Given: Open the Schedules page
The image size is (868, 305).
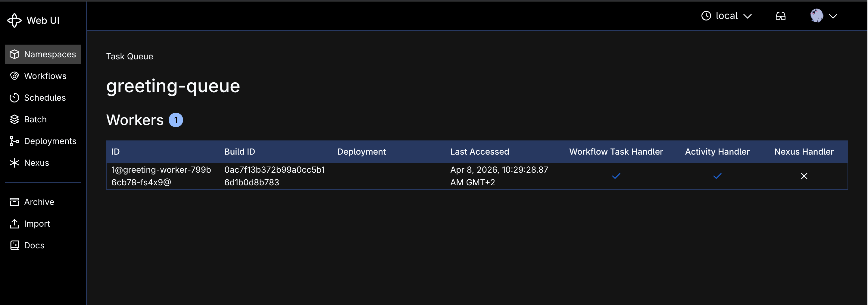Looking at the screenshot, I should point(14,97).
